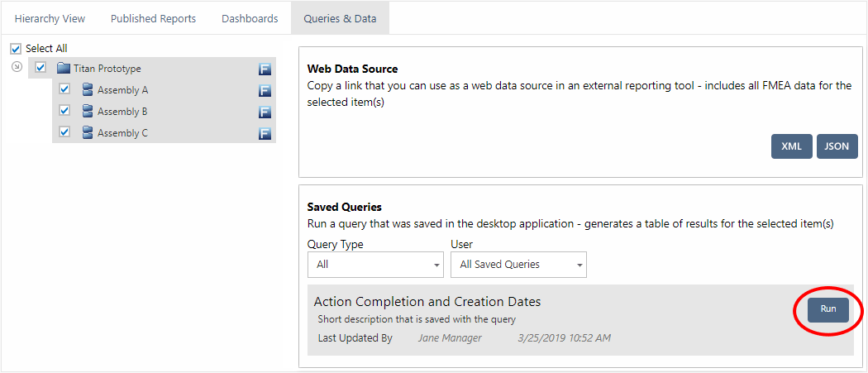Click the FMEA icon beside Assembly B
This screenshot has width=868, height=373.
[x=265, y=112]
